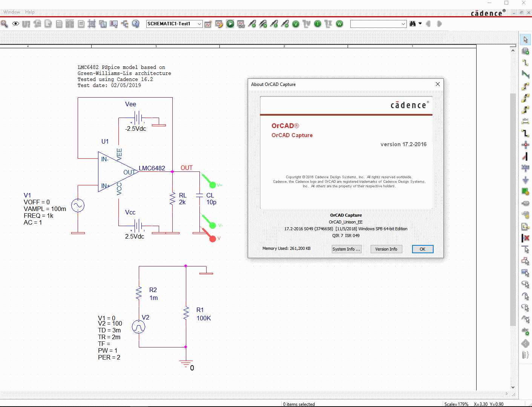Restore the inner schematic document window
This screenshot has height=407, width=532.
pos(521,12)
